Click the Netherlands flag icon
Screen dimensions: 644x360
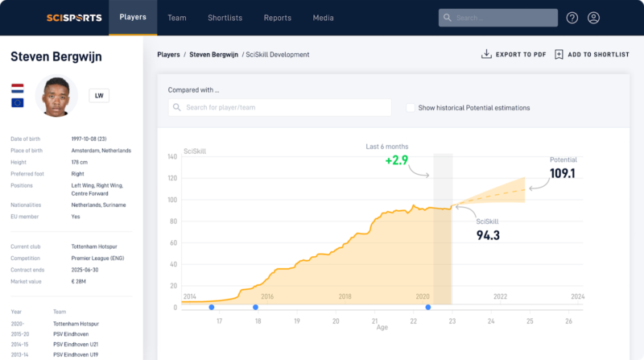click(x=17, y=89)
